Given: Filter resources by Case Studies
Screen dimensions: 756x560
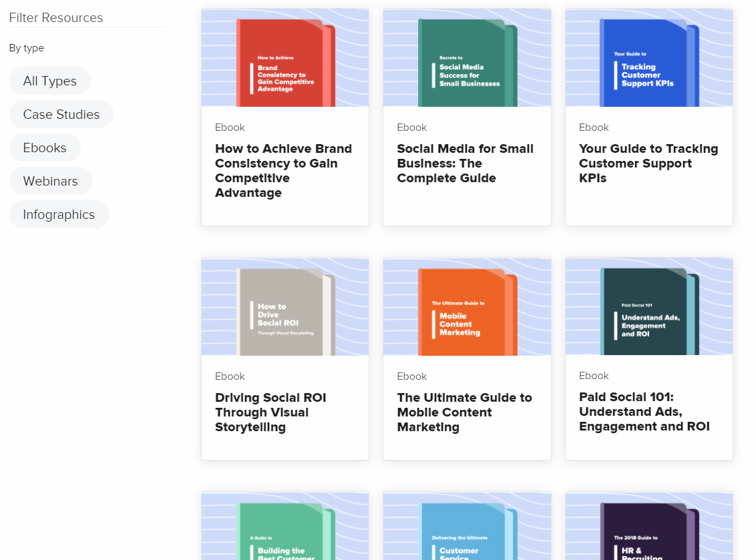Looking at the screenshot, I should click(x=61, y=114).
